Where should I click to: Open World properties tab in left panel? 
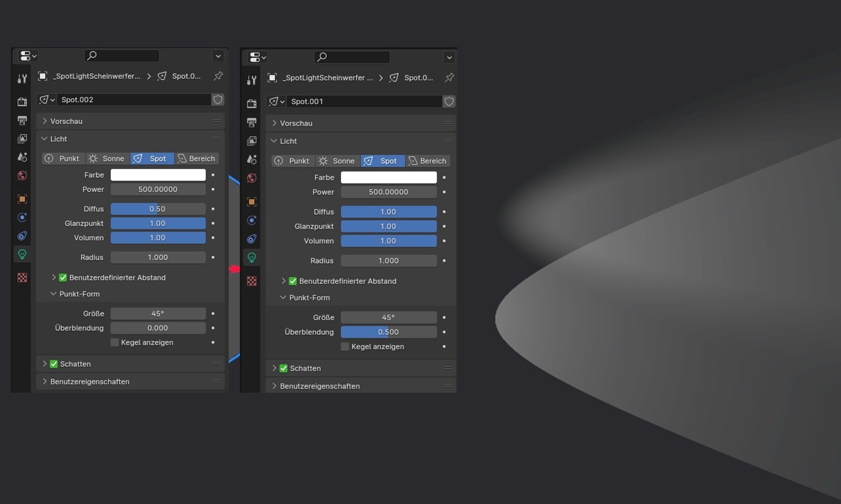point(22,175)
